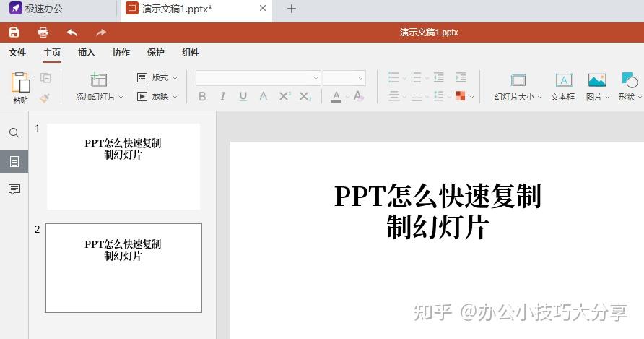Image resolution: width=644 pixels, height=339 pixels.
Task: Expand the font name dropdown
Action: click(316, 78)
